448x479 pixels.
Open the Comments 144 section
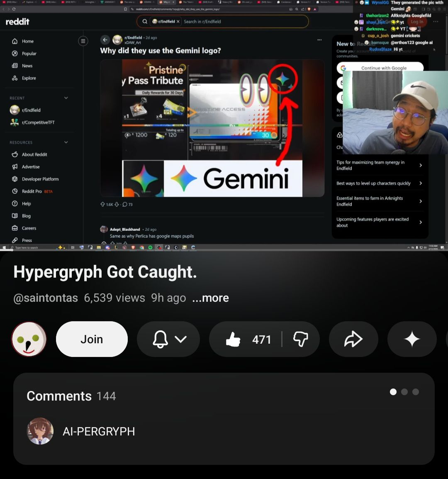coord(71,396)
